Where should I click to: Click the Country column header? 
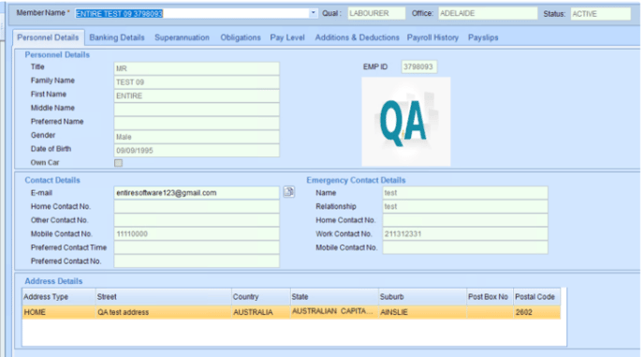[x=261, y=296]
